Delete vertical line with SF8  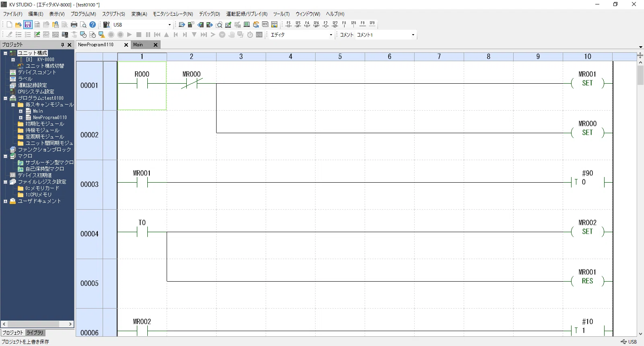point(353,25)
